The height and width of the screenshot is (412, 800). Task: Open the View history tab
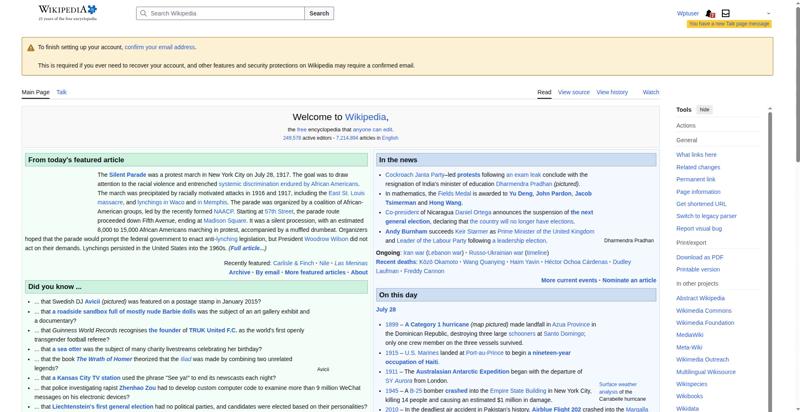click(612, 92)
